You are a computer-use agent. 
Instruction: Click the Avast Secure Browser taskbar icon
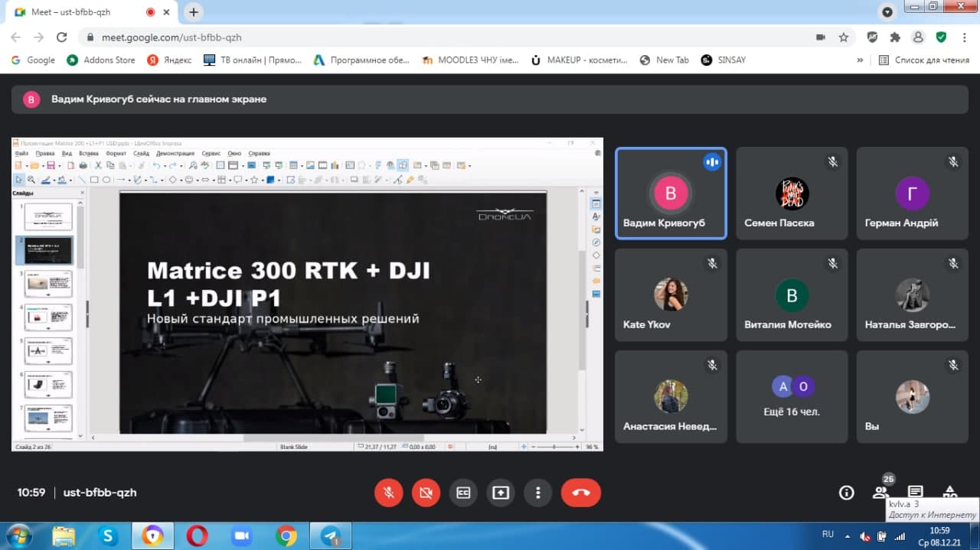[152, 535]
